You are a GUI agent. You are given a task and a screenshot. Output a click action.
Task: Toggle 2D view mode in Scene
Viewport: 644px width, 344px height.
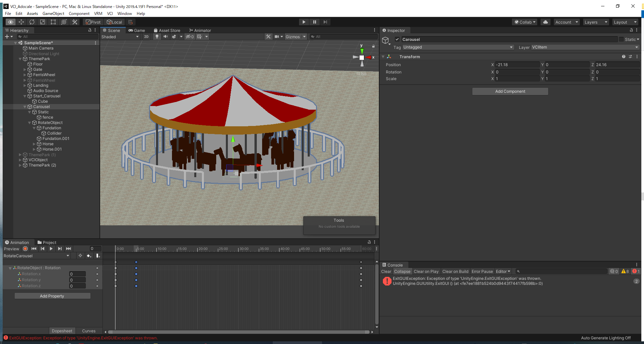(146, 37)
